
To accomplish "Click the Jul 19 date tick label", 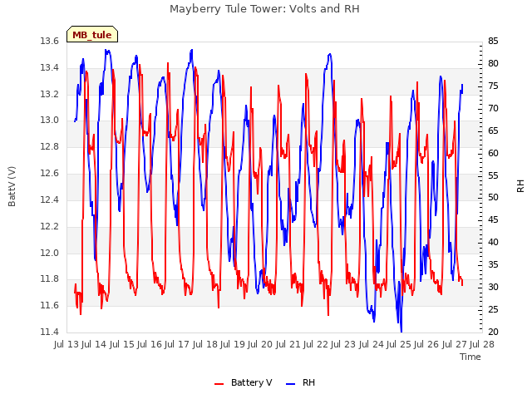I will click(233, 344).
